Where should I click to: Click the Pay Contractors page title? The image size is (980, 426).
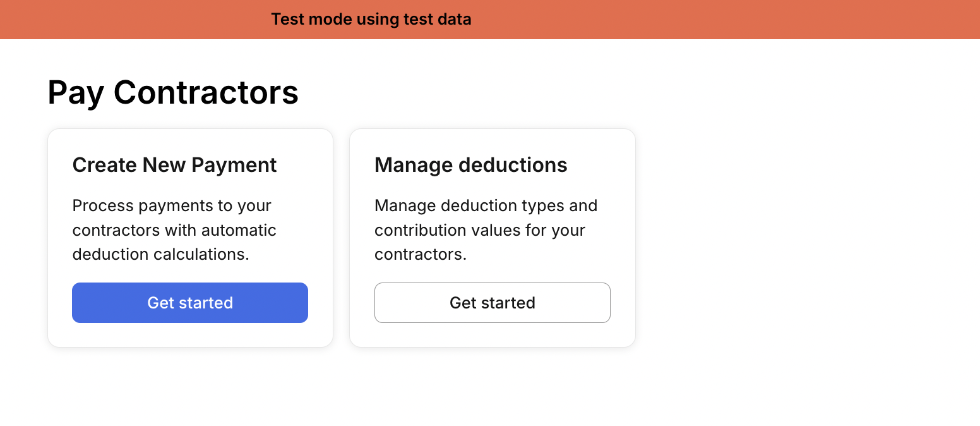click(x=173, y=92)
